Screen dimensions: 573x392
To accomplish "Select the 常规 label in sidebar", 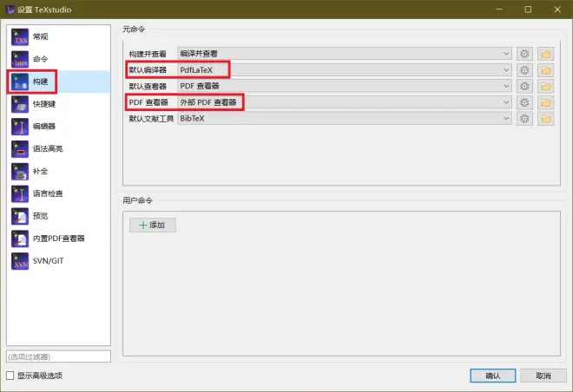I will pyautogui.click(x=41, y=36).
